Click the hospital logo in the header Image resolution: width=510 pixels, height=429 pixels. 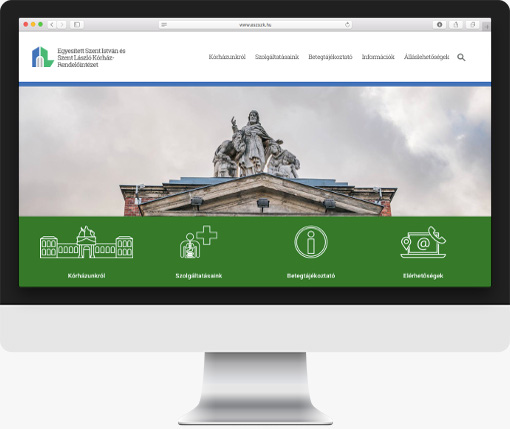coord(43,57)
